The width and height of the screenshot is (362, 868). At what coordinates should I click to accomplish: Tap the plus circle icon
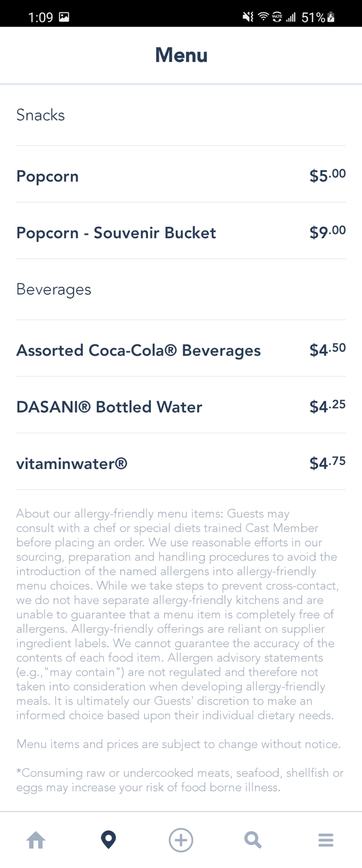pos(181,840)
